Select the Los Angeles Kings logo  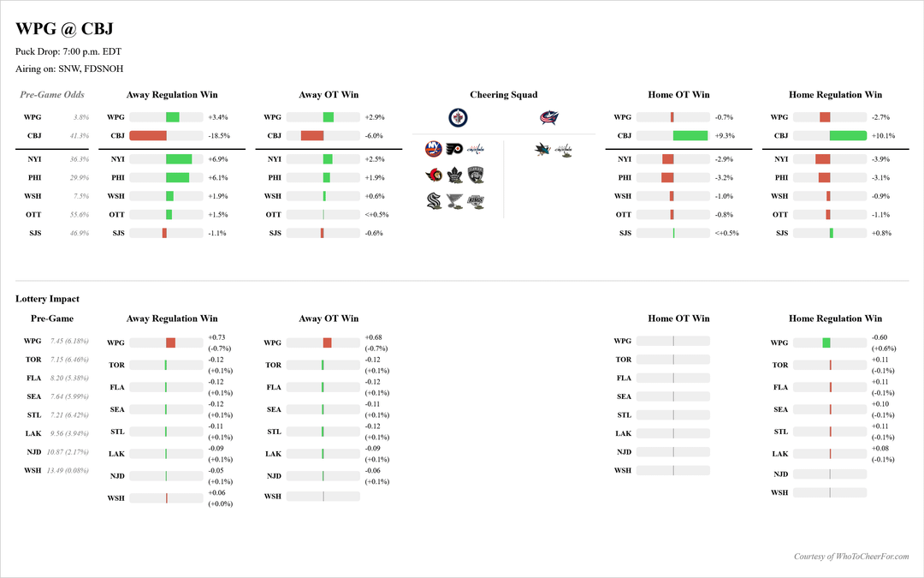pos(476,202)
